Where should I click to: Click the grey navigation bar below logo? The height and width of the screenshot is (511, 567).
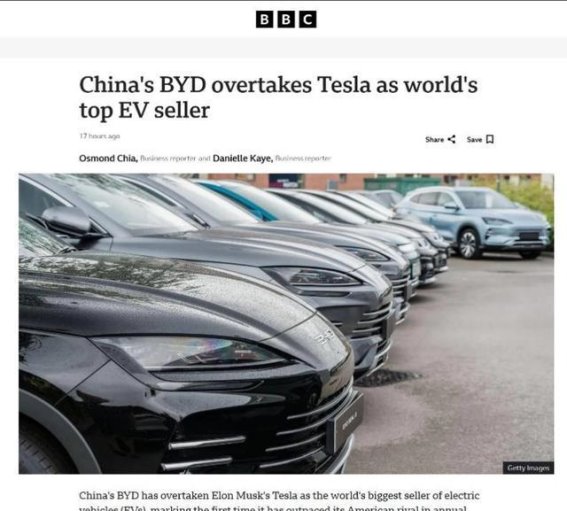click(284, 47)
